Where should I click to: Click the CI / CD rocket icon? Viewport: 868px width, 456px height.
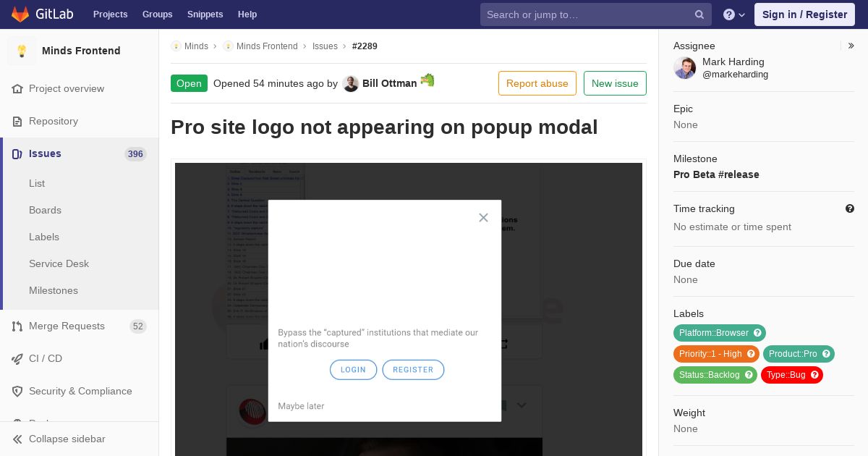(17, 359)
